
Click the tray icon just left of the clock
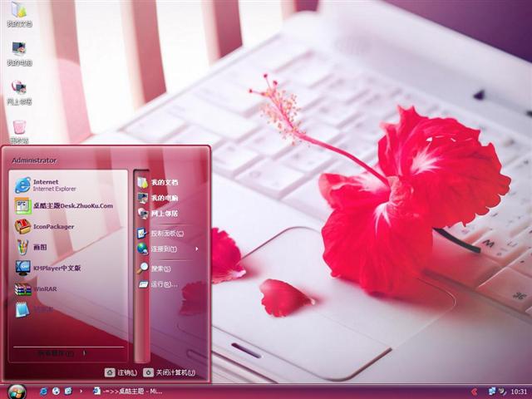502,392
